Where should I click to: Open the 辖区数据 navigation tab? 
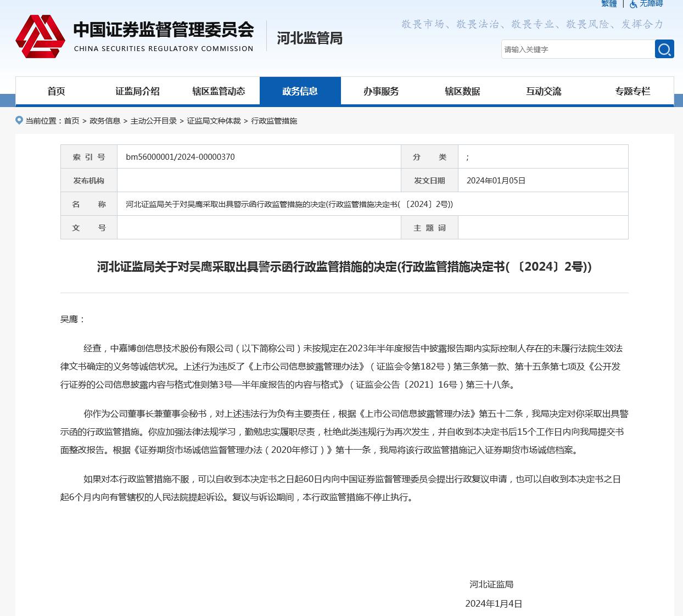point(462,91)
